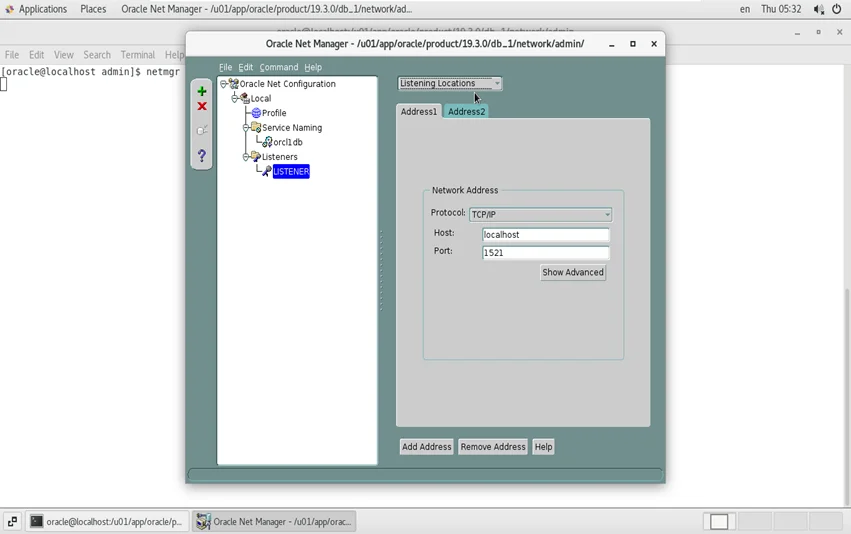Click the Show Advanced button

[x=573, y=272]
